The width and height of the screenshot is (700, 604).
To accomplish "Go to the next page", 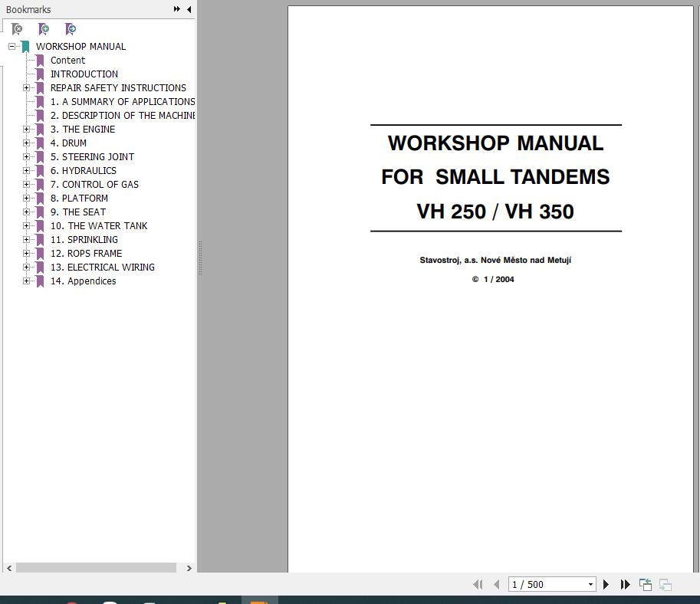I will 606,584.
